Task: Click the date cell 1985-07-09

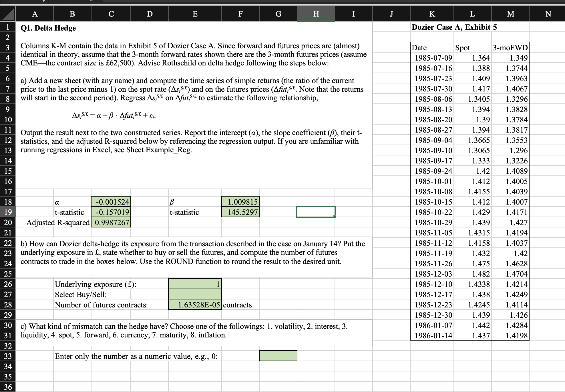Action: (432, 58)
